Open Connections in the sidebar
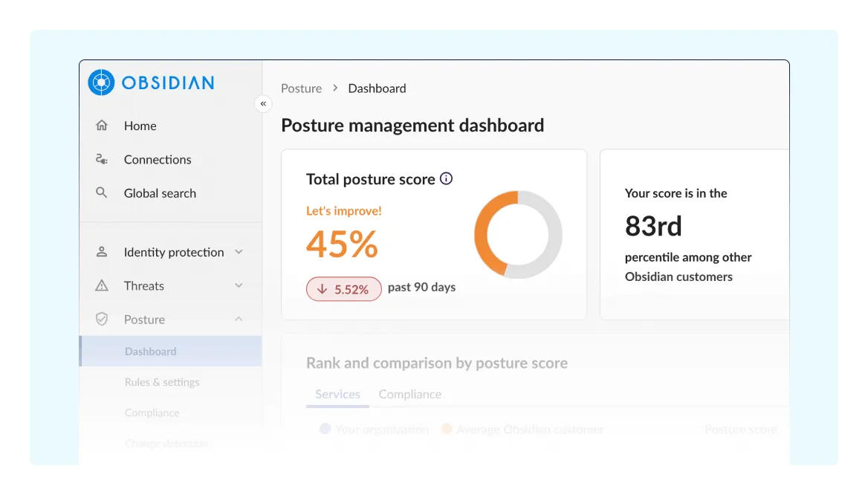The height and width of the screenshot is (495, 868). (x=170, y=160)
